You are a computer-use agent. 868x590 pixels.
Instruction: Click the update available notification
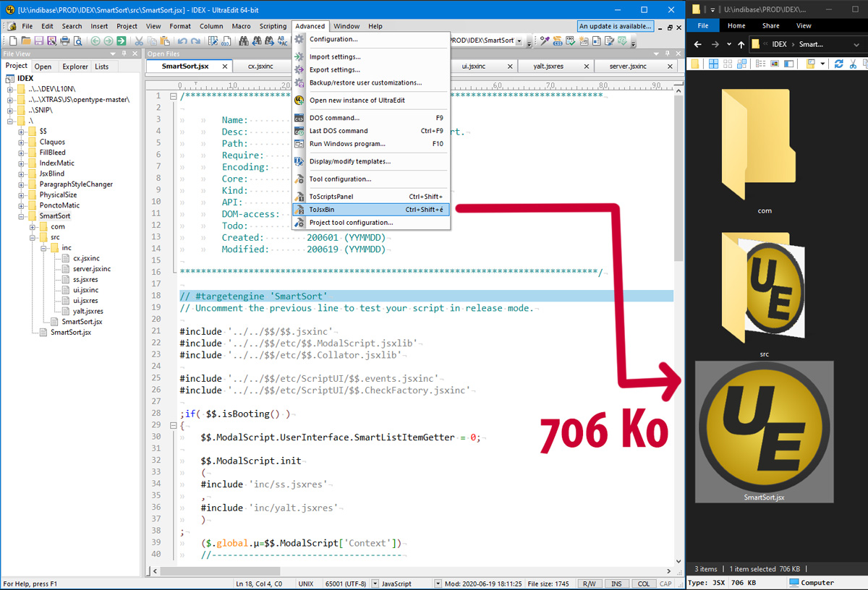coord(616,25)
